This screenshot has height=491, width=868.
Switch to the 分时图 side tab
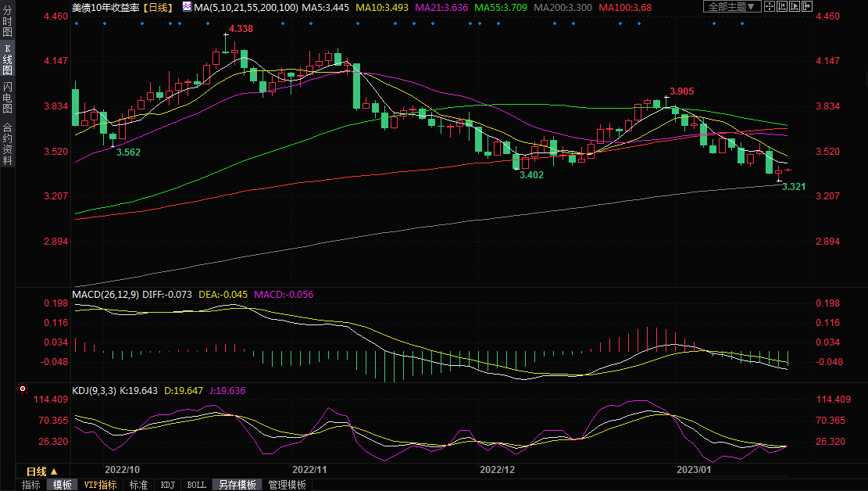(x=7, y=25)
